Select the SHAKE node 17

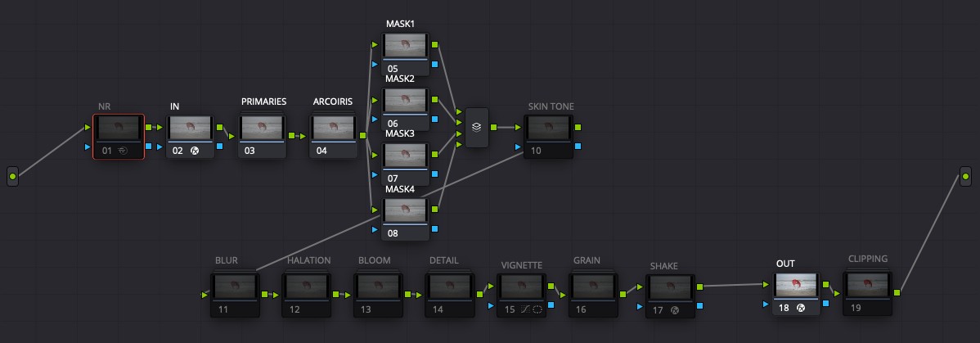pyautogui.click(x=670, y=296)
